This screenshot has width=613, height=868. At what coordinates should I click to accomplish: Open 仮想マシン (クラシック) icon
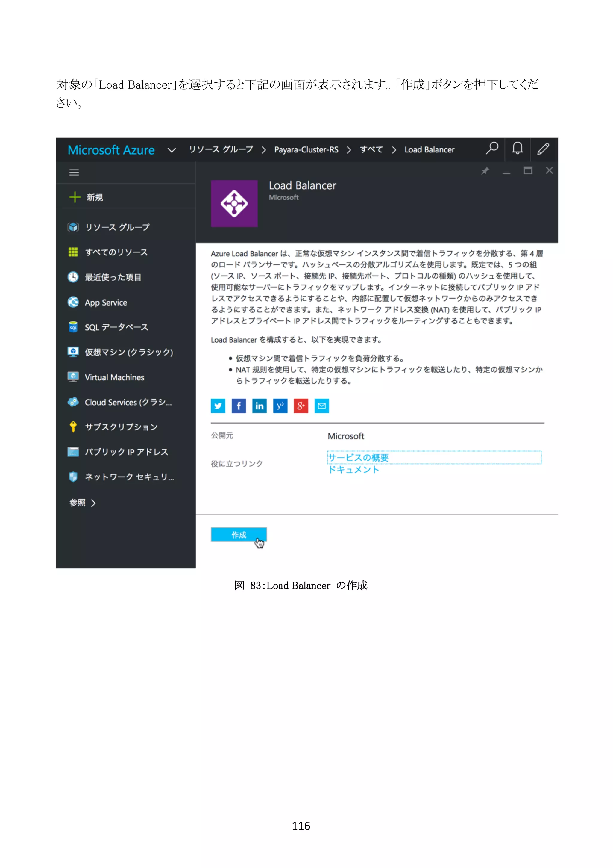pyautogui.click(x=73, y=352)
